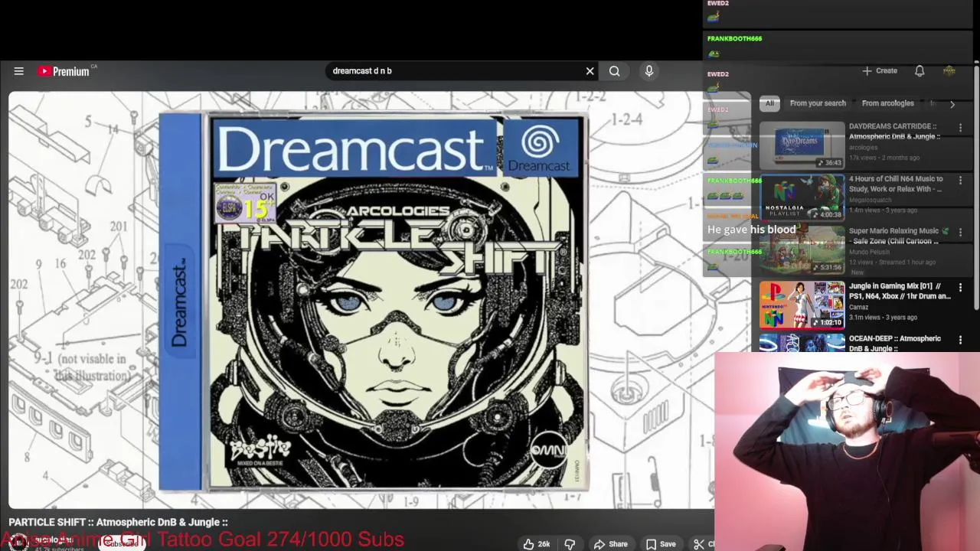Click the 'He gave his blood' chat message
This screenshot has height=551, width=980.
click(751, 230)
